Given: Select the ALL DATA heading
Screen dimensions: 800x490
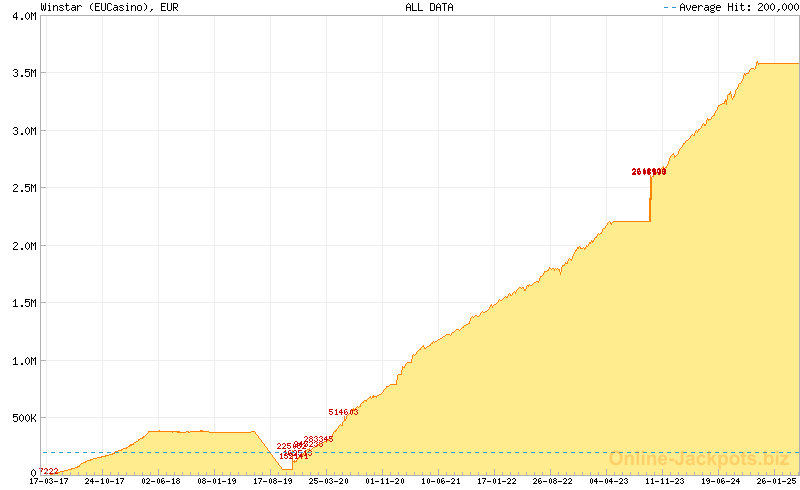Looking at the screenshot, I should point(429,7).
